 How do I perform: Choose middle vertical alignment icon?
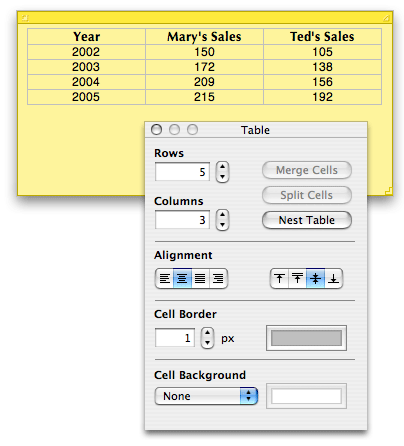coord(315,278)
